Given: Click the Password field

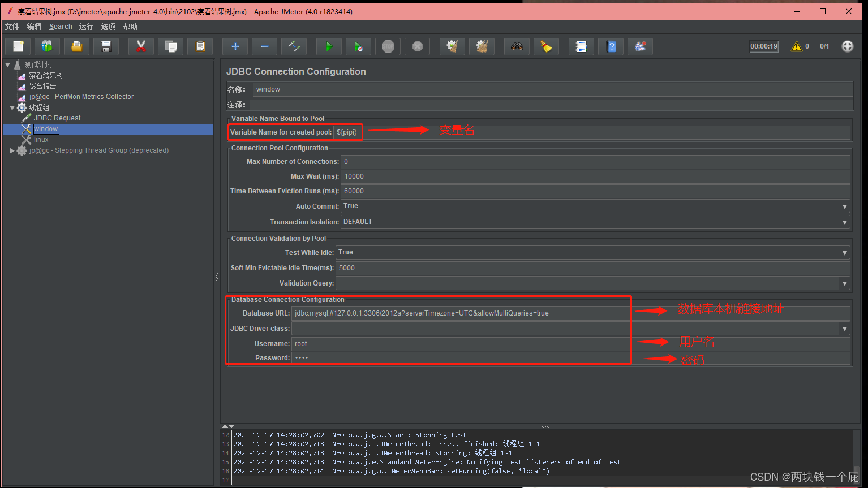Looking at the screenshot, I should click(x=571, y=358).
